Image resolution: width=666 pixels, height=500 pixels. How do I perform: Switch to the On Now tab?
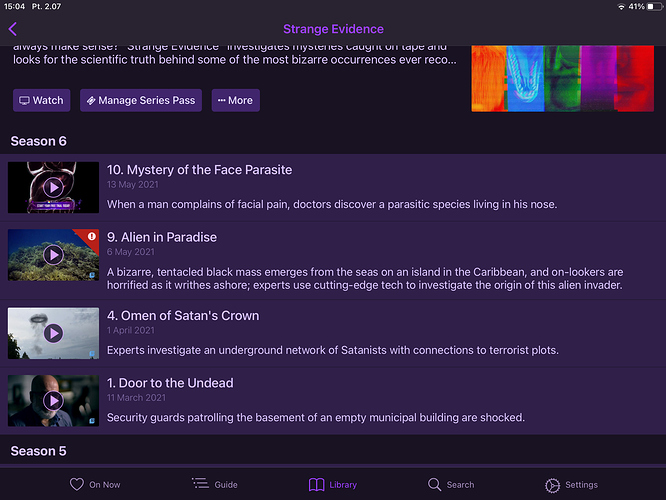pos(95,484)
